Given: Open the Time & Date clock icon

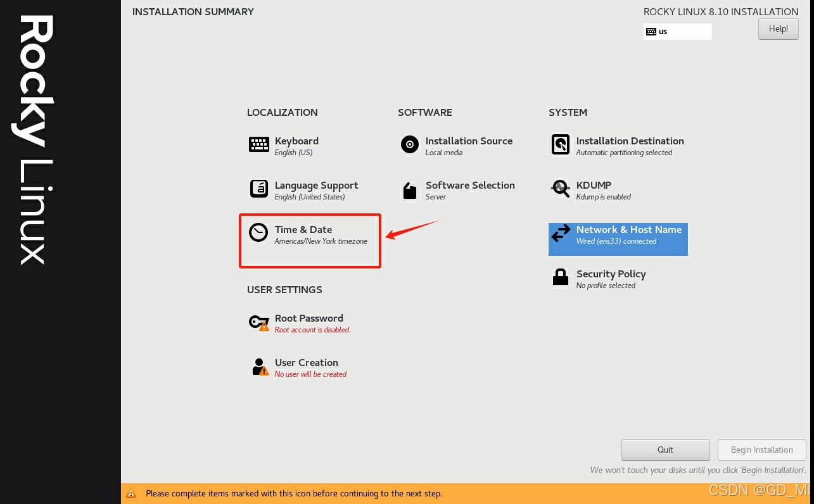Looking at the screenshot, I should 258,233.
